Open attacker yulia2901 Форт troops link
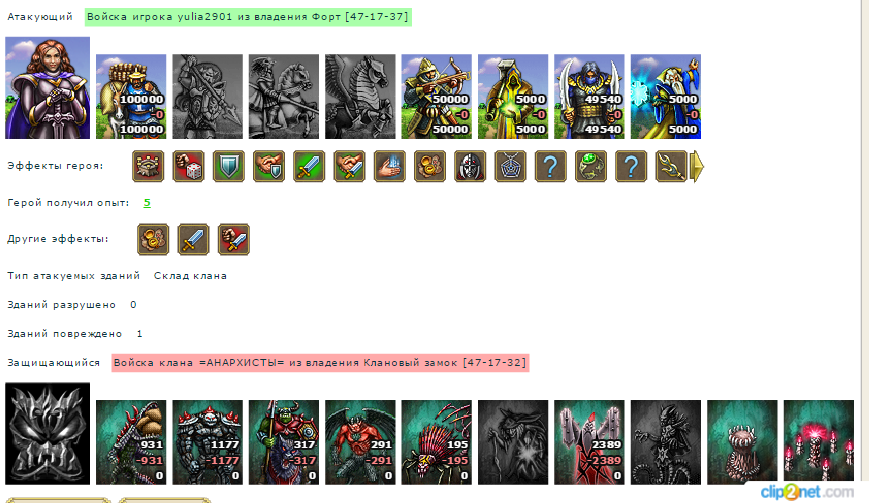The image size is (869, 503). 248,17
